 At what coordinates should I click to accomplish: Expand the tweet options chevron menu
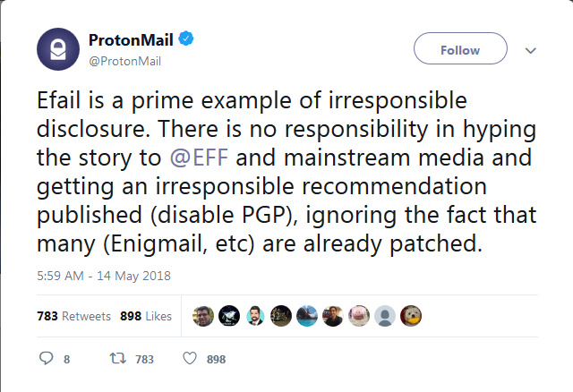coord(530,51)
